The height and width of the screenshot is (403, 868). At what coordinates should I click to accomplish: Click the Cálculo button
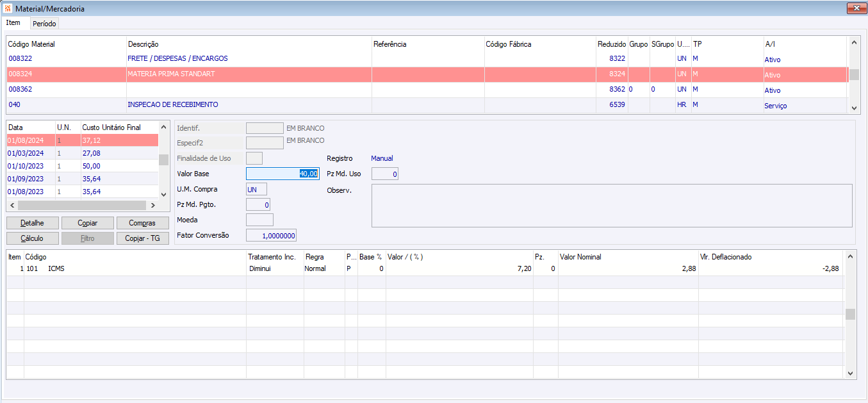click(33, 238)
